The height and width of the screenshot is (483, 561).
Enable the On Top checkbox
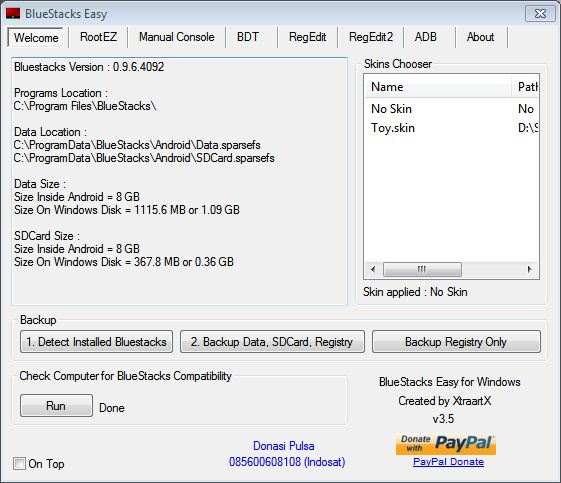tap(19, 464)
